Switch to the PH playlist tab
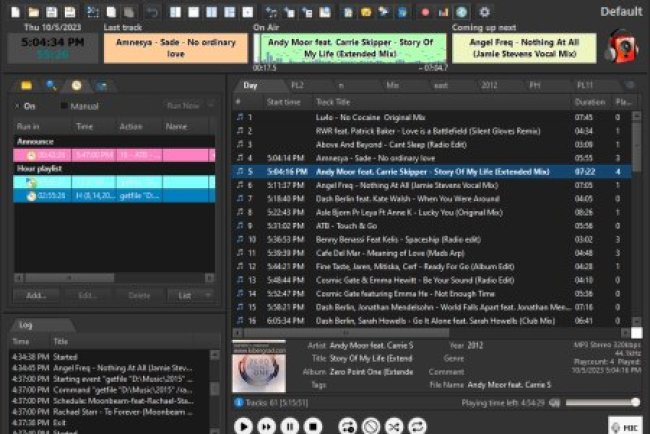 tap(535, 85)
